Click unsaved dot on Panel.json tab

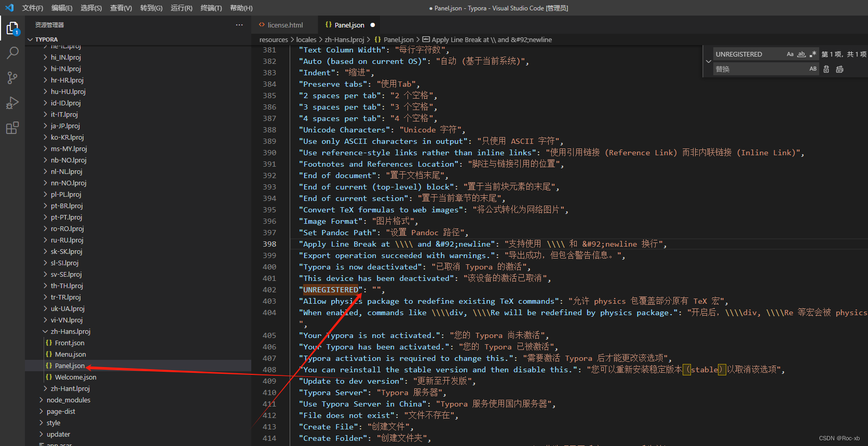pyautogui.click(x=372, y=25)
